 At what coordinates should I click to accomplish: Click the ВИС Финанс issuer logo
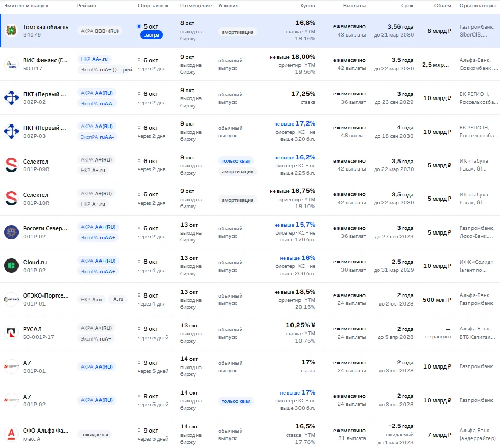[12, 64]
